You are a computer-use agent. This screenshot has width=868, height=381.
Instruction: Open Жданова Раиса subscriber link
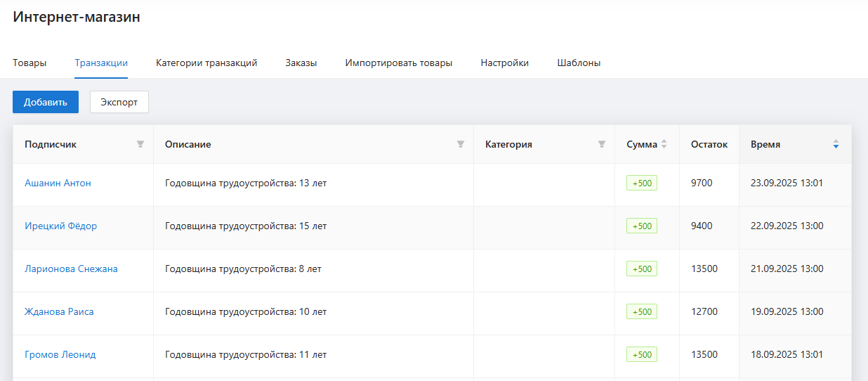click(x=59, y=312)
